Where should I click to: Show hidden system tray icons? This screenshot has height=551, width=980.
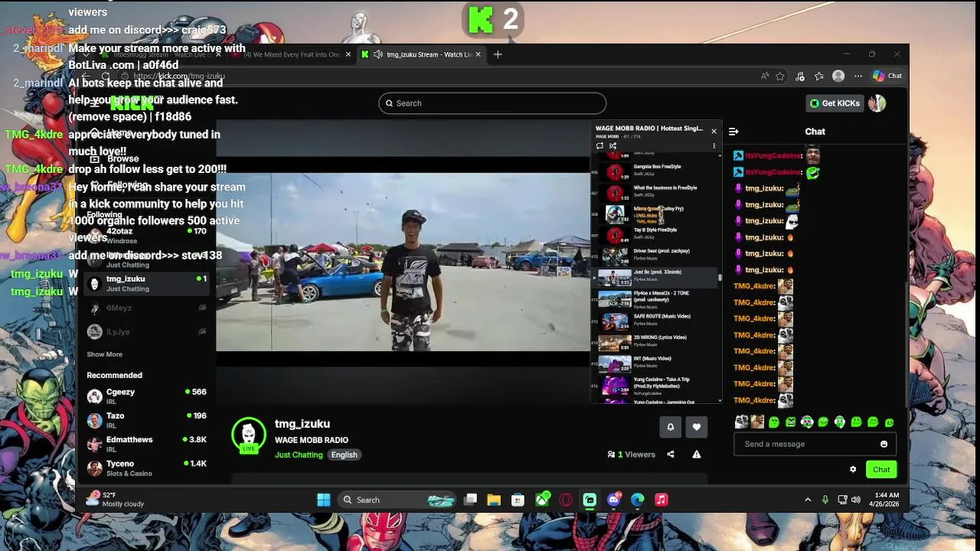click(808, 500)
